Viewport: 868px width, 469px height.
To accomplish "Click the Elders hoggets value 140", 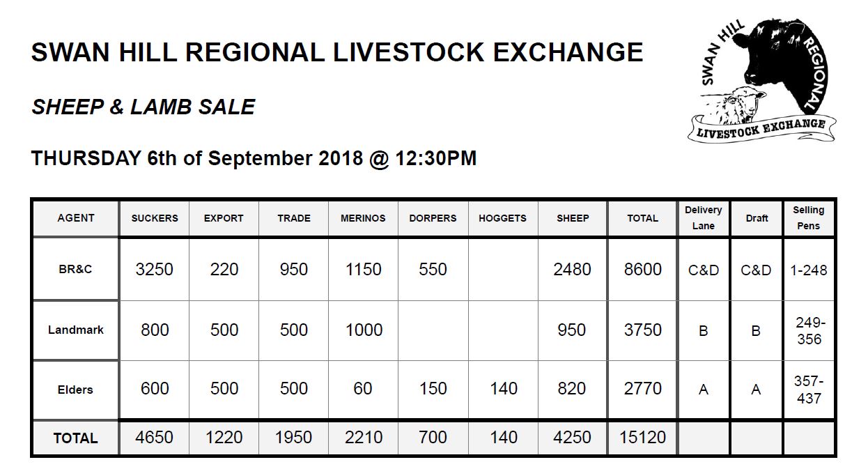I will coord(503,389).
